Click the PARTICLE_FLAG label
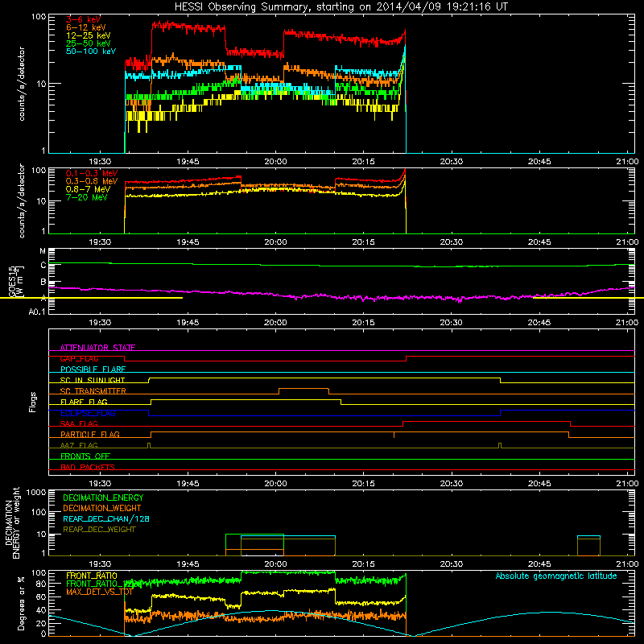The height and width of the screenshot is (644, 644). (90, 434)
